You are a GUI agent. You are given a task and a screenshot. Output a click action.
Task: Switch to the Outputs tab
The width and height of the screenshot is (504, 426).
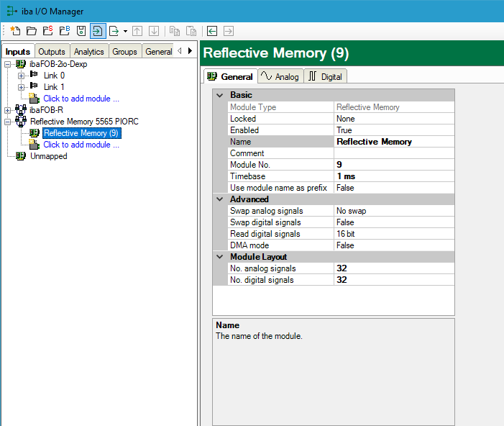click(52, 52)
